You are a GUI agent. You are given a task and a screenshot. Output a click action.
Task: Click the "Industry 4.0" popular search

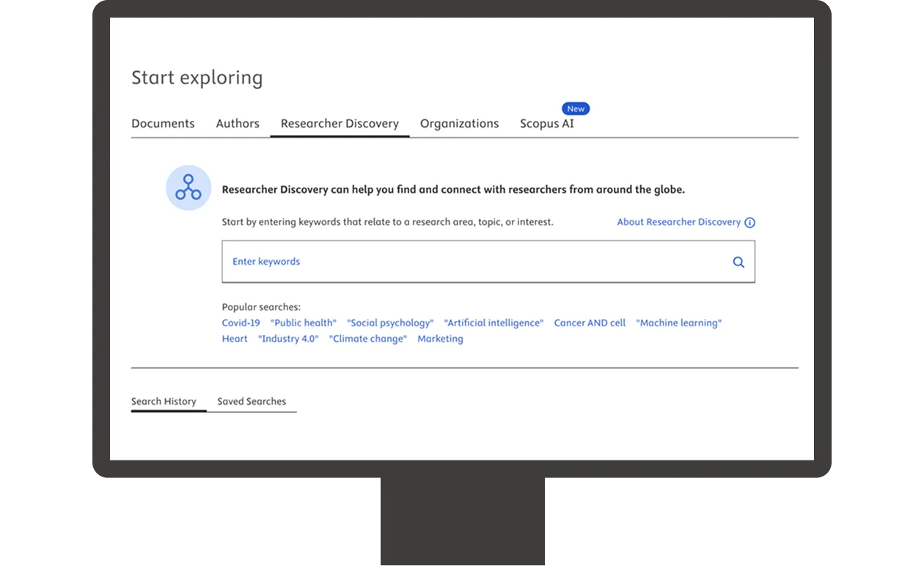(288, 338)
